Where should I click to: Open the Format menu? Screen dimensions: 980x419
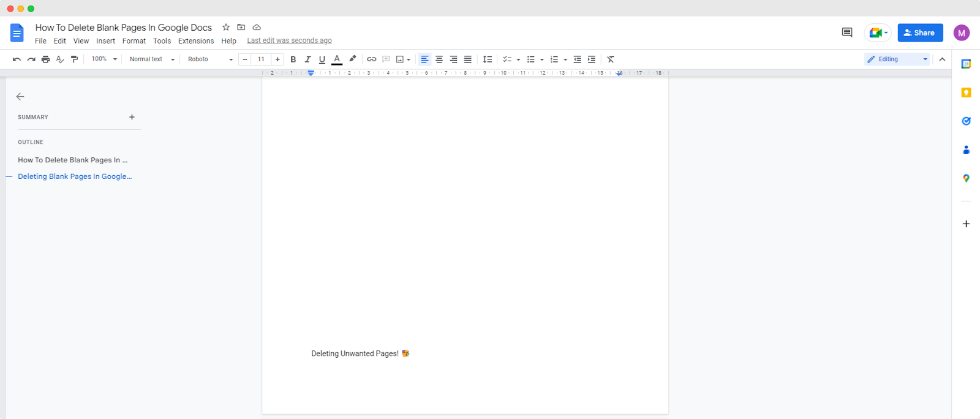click(134, 41)
